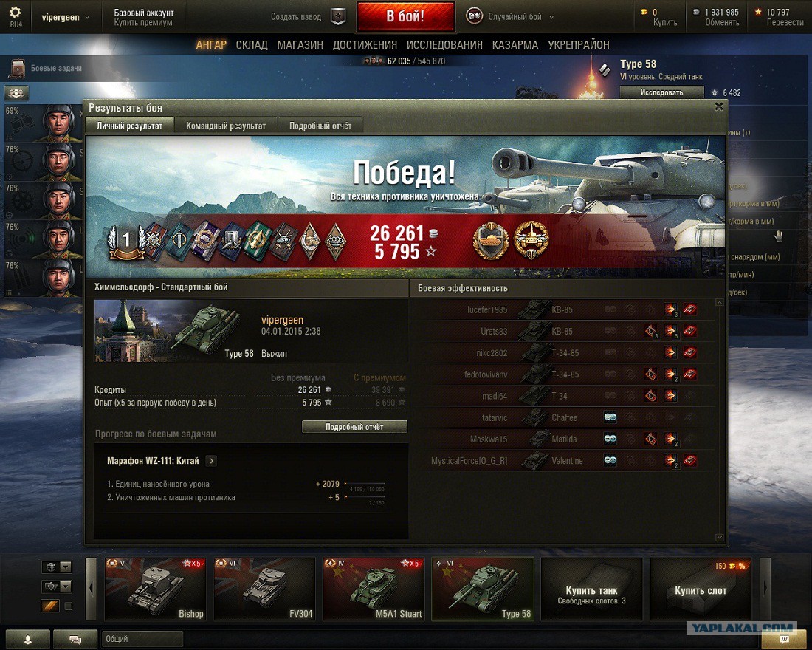The width and height of the screenshot is (812, 650).
Task: Toggle the checkbox beside the orange filter
Action: coord(68,606)
